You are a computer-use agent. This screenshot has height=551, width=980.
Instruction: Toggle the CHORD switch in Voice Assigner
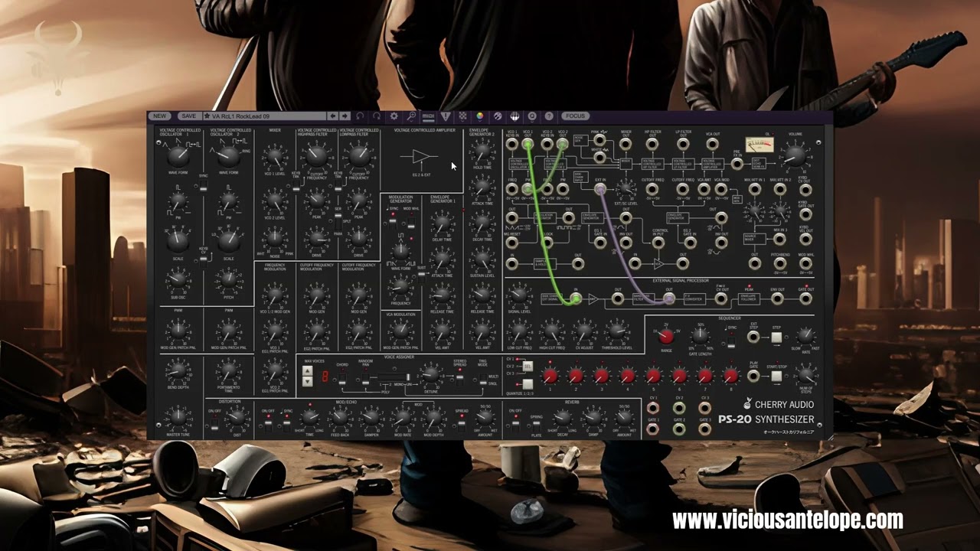click(342, 378)
